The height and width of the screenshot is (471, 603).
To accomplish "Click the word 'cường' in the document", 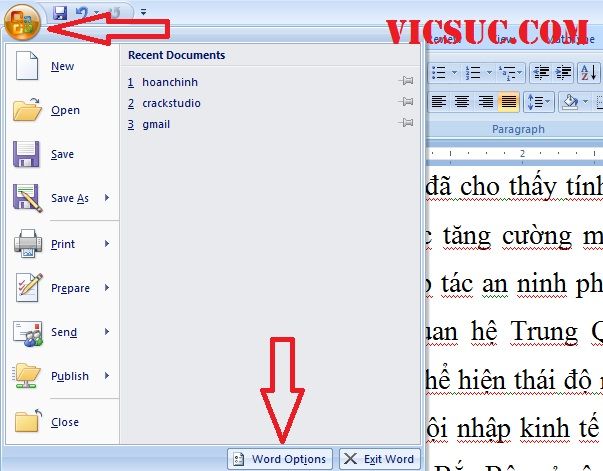I will coord(537,236).
